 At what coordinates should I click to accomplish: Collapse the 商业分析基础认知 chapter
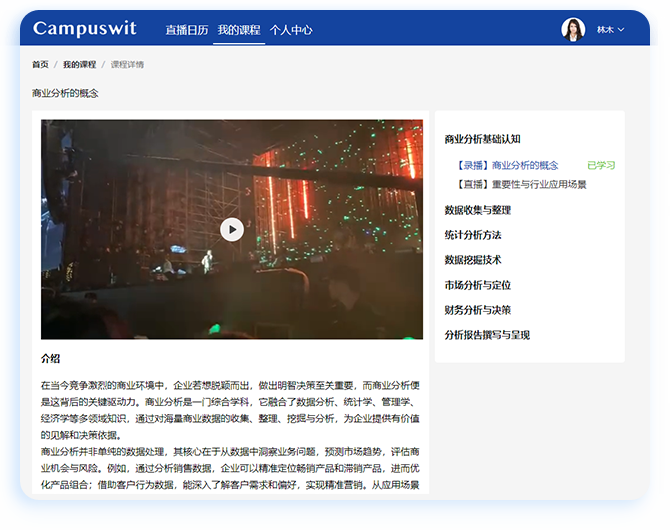pos(482,139)
